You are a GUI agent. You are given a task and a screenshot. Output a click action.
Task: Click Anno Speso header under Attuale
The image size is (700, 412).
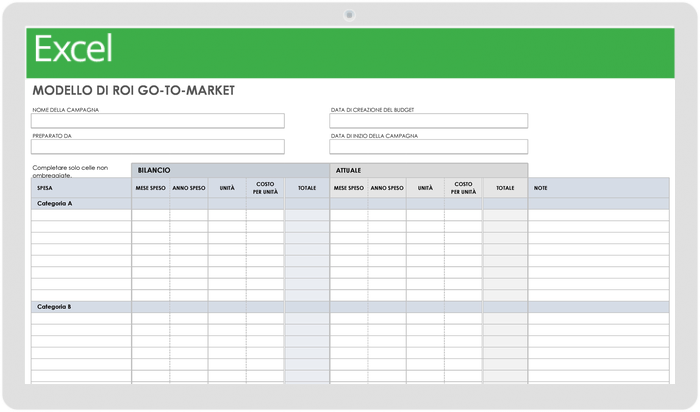pyautogui.click(x=387, y=188)
